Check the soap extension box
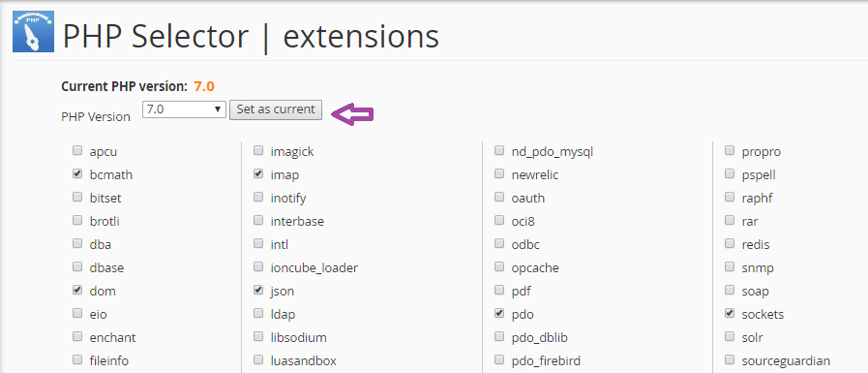868x373 pixels. point(730,290)
